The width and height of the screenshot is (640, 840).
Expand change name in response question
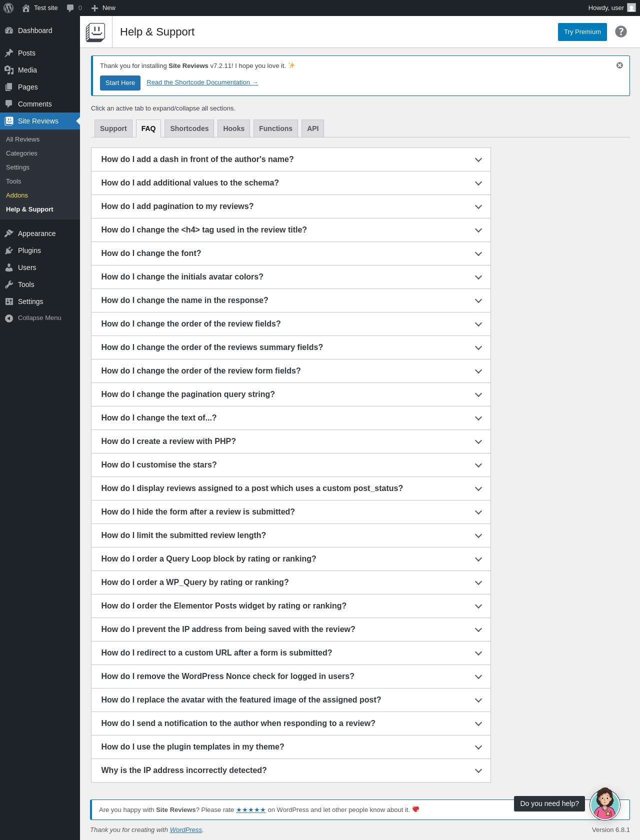(291, 300)
